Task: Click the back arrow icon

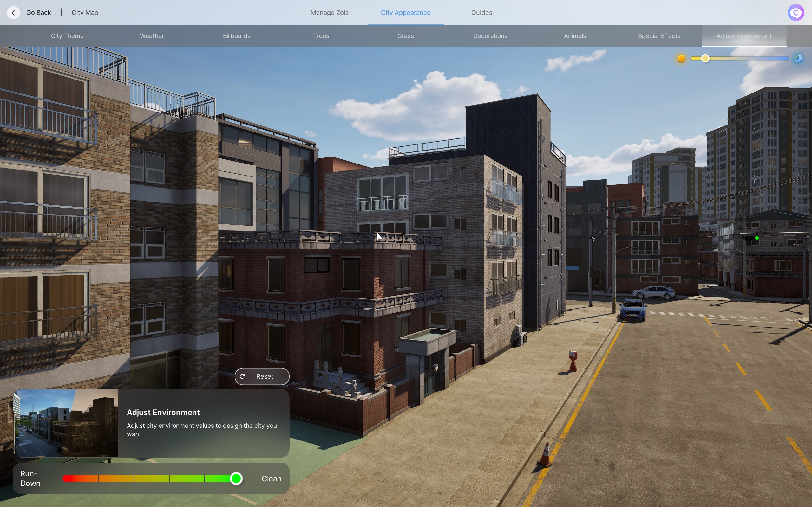Action: coord(13,13)
